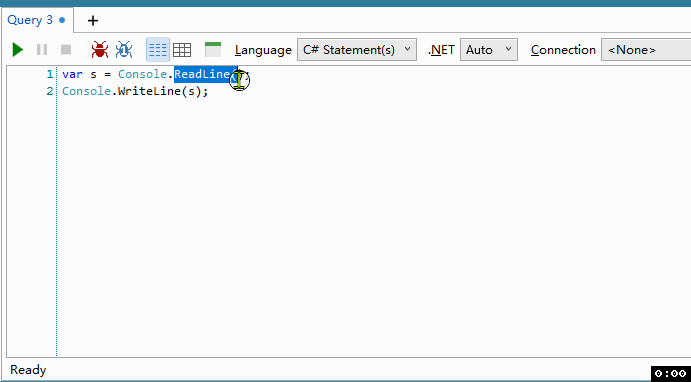The height and width of the screenshot is (382, 691).
Task: Start debugging with the red bug icon
Action: coord(100,49)
